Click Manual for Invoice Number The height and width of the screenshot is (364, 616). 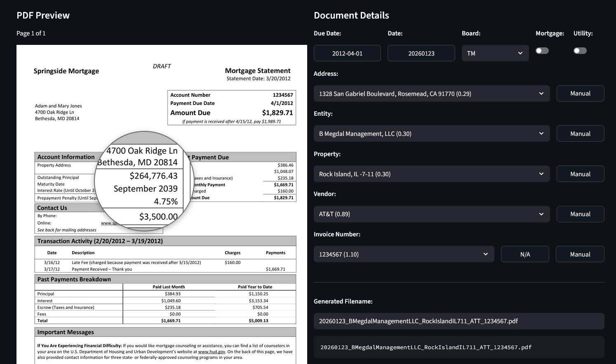(x=580, y=254)
